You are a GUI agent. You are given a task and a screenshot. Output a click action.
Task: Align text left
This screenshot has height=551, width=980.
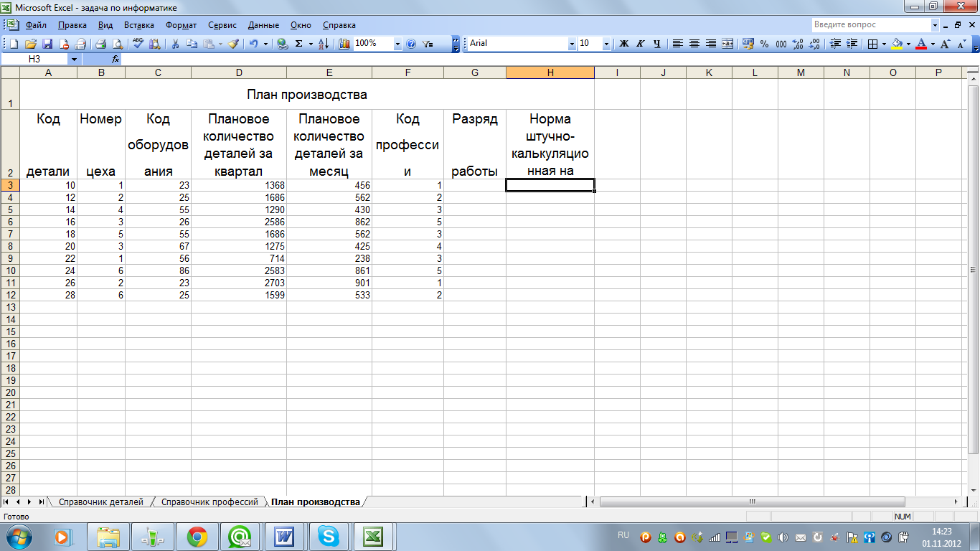tap(678, 44)
